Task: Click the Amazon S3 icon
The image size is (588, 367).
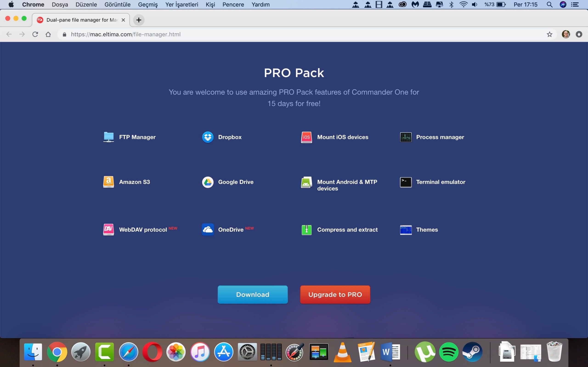Action: (x=108, y=182)
